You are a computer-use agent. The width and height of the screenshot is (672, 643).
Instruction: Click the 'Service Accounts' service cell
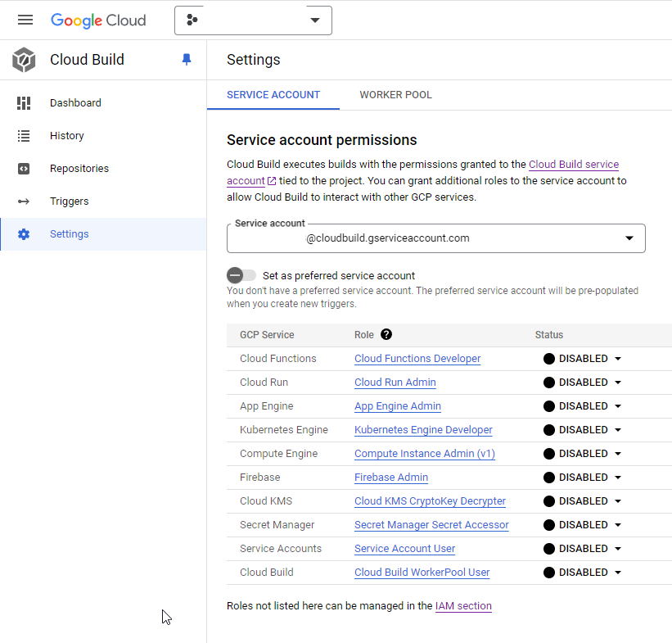click(x=281, y=549)
